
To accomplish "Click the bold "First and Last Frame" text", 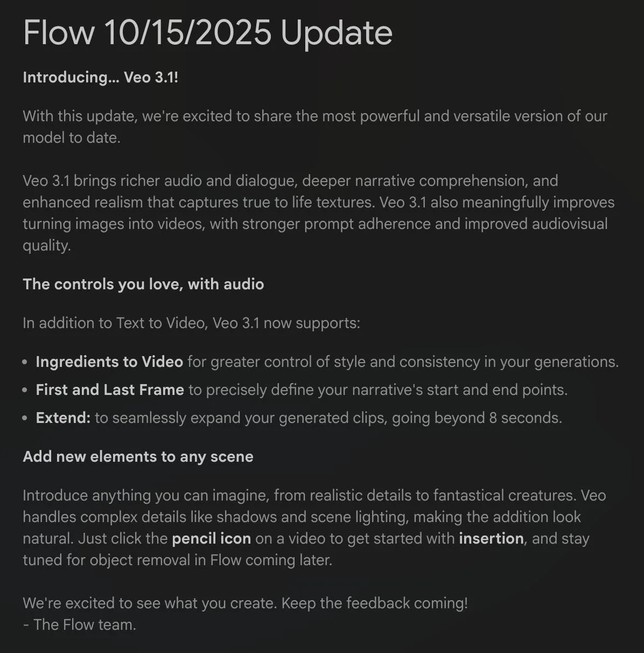I will point(110,390).
